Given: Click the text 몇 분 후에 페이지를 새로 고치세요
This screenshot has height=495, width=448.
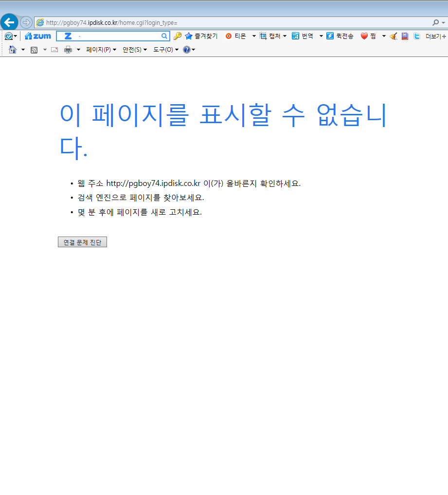Looking at the screenshot, I should click(140, 212).
